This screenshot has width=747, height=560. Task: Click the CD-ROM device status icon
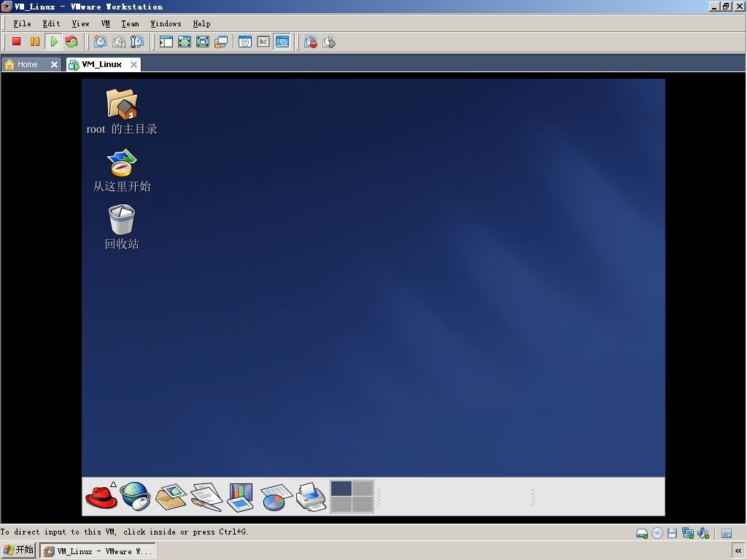657,533
